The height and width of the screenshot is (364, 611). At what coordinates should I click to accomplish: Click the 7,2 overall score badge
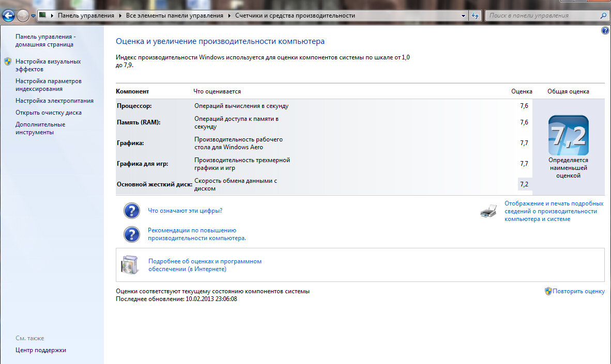tap(569, 135)
